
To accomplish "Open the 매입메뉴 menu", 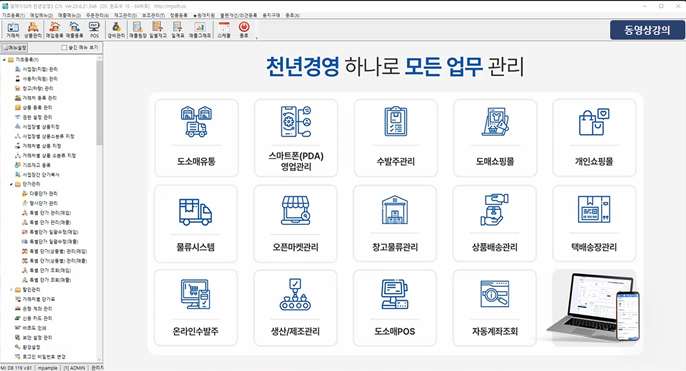I will pos(42,15).
